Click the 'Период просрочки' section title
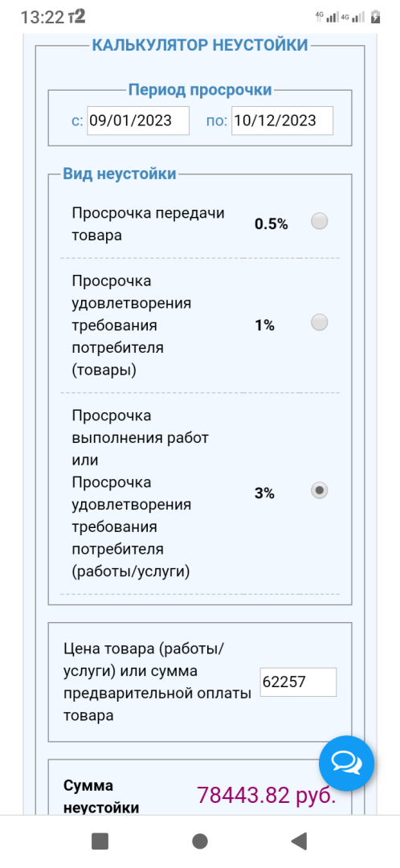Screen dimensions: 400x868 click(200, 90)
